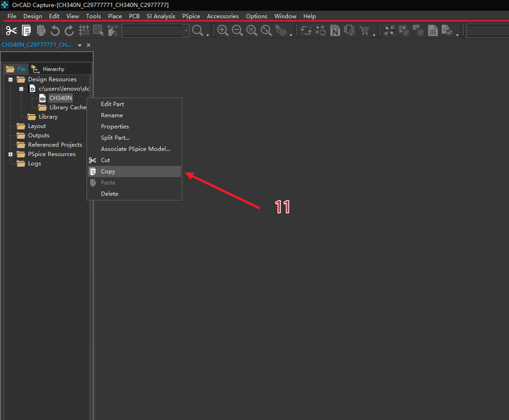Close the CH340N document tab
Screen dimensions: 509x420
(x=89, y=45)
